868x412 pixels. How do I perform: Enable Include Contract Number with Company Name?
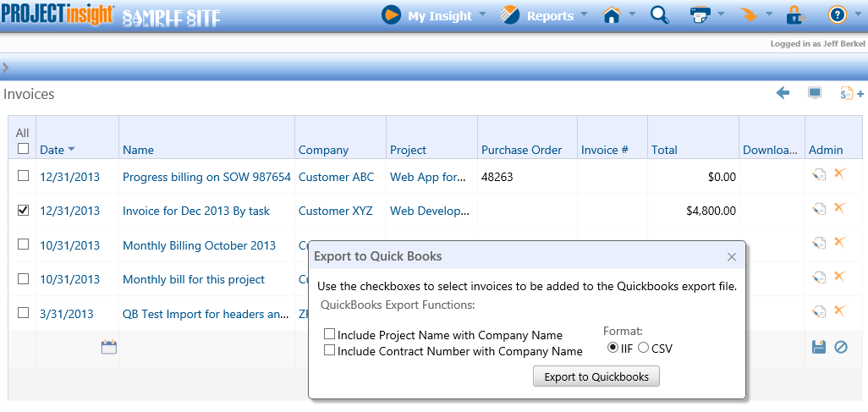pyautogui.click(x=329, y=350)
